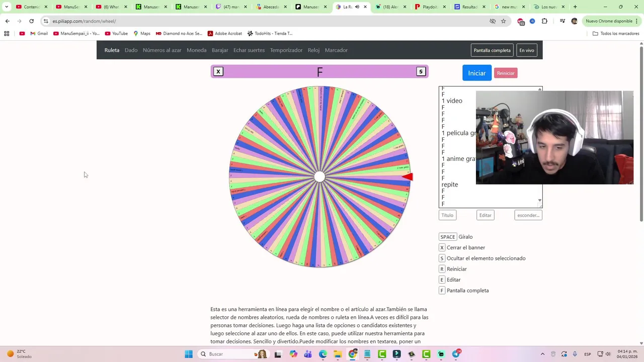Click the S button on the result banner
This screenshot has width=644, height=362.
421,71
